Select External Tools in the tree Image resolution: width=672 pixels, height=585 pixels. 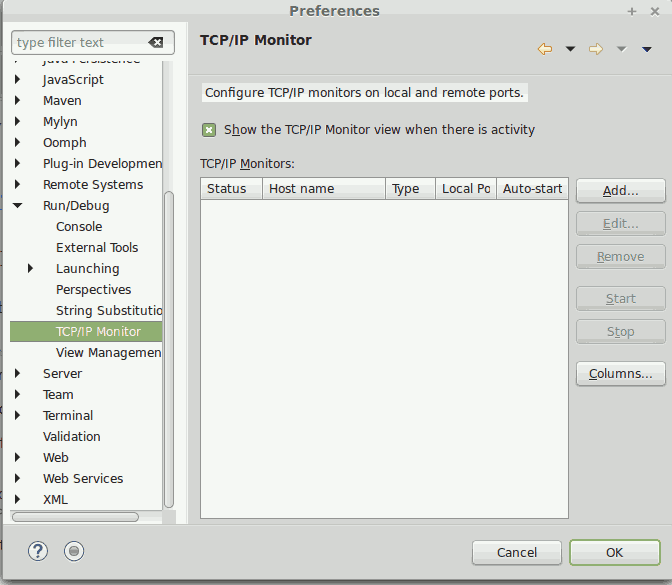click(97, 248)
